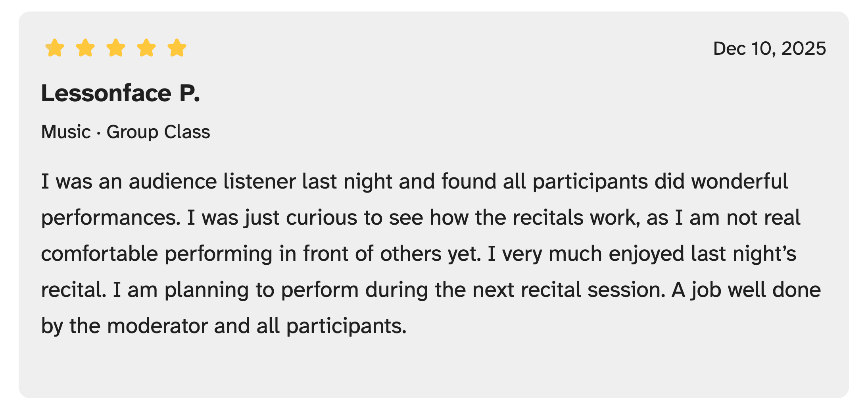Click the word 'comfortable' in the review
868x416 pixels.
tap(100, 254)
